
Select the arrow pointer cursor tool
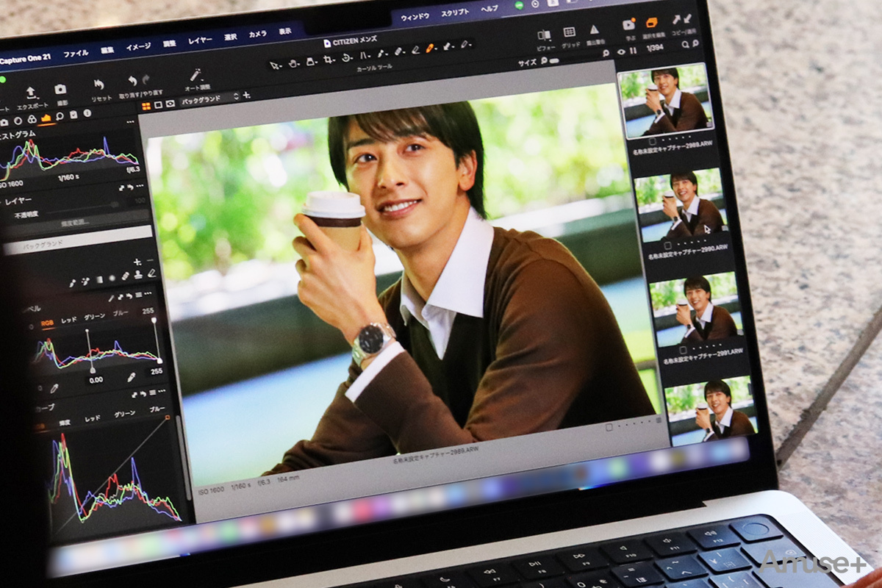click(x=275, y=65)
